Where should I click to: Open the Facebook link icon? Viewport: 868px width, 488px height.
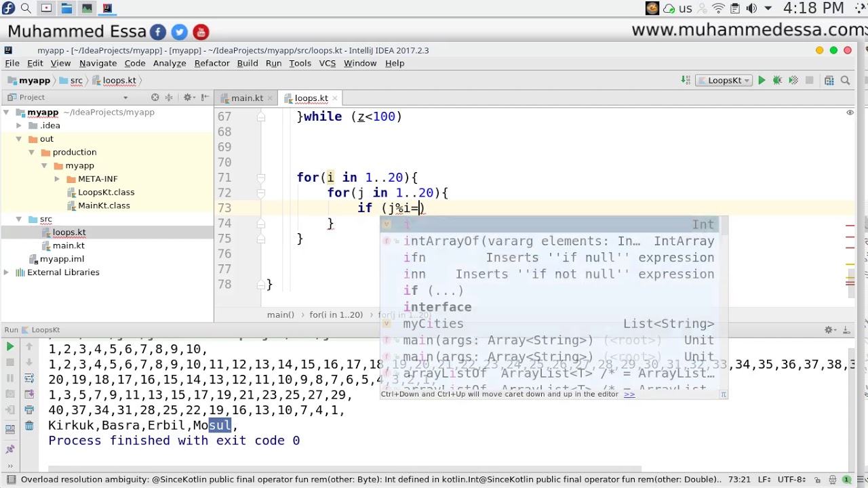tap(157, 32)
